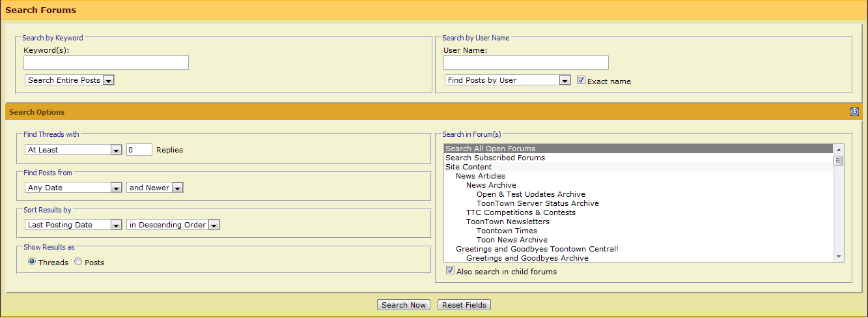The height and width of the screenshot is (318, 868).
Task: Click the Search by User Name link
Action: (x=476, y=38)
